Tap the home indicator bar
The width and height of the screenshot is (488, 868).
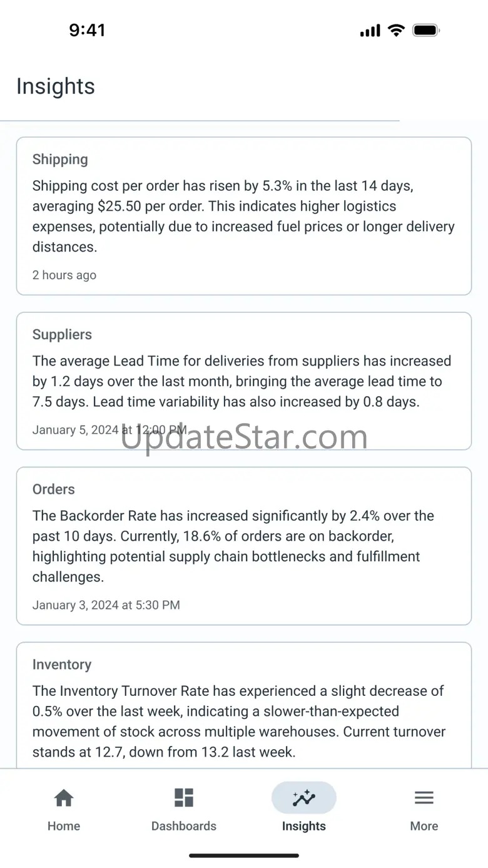244,855
